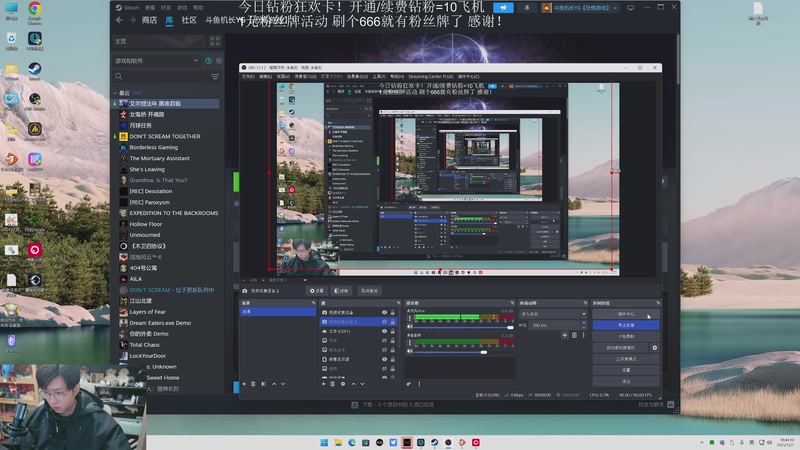Click stop streaming button in OBS controls
Image resolution: width=800 pixels, height=450 pixels.
[626, 325]
